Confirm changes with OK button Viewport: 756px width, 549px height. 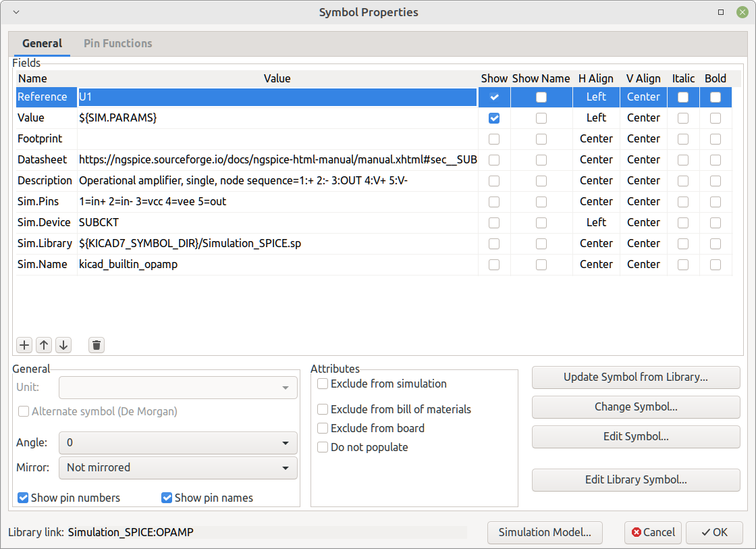[715, 532]
